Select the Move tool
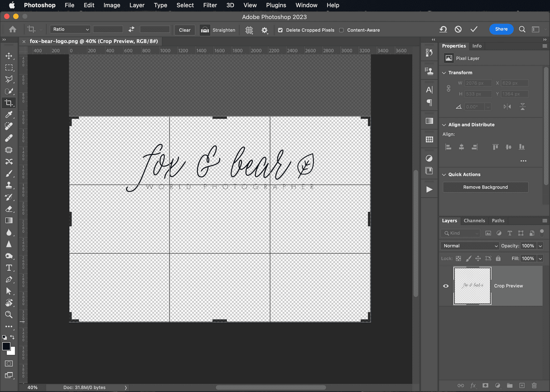 [x=9, y=56]
